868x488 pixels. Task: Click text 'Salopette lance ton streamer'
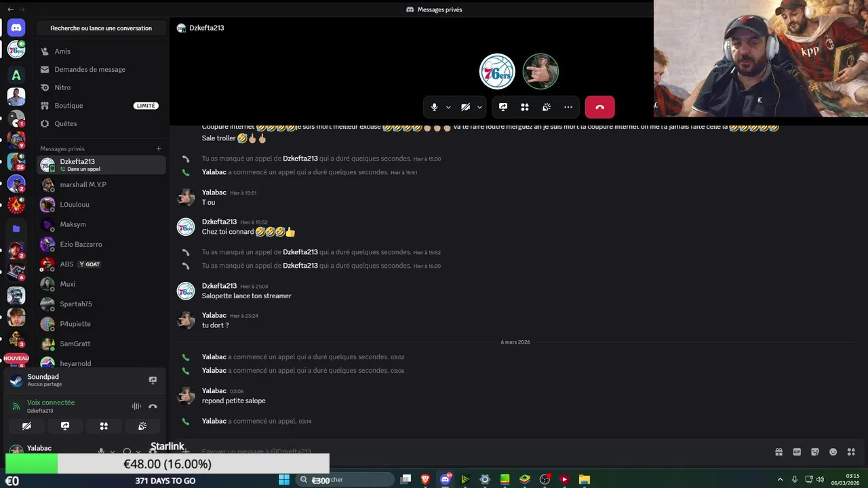(x=247, y=296)
